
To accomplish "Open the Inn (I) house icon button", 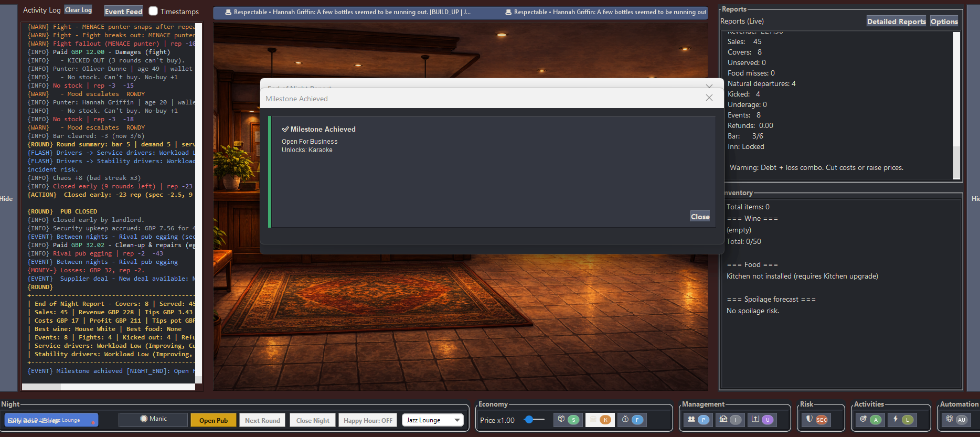I will (730, 420).
